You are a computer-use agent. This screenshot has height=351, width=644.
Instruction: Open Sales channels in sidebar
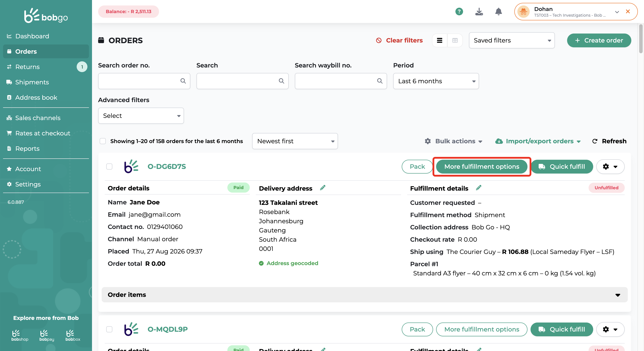tap(46, 118)
